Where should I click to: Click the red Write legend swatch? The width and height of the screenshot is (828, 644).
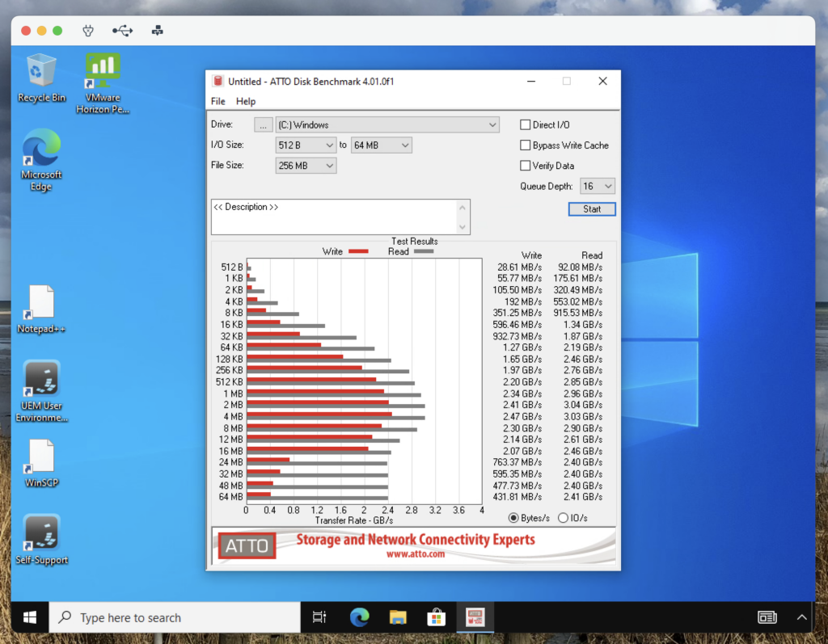[x=358, y=252]
